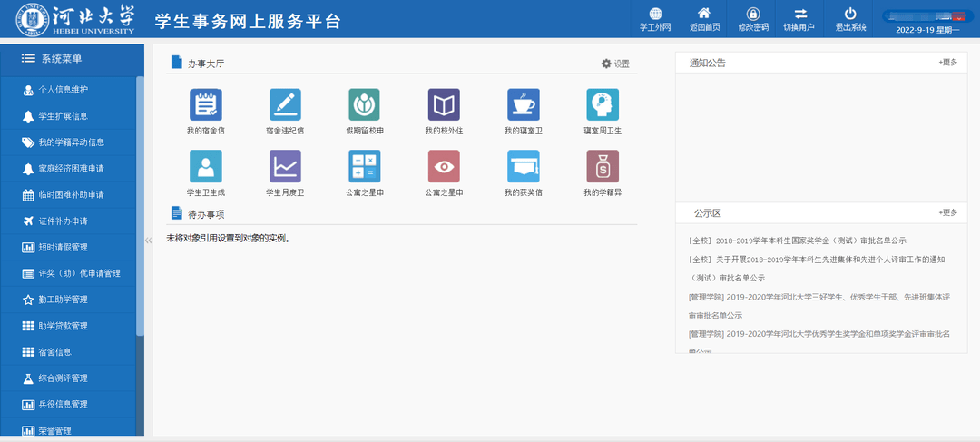Select 短时请假管理 menu item

point(68,247)
